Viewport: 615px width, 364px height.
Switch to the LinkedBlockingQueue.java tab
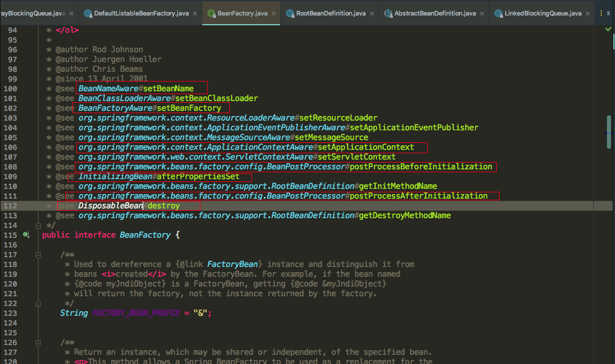(x=541, y=13)
